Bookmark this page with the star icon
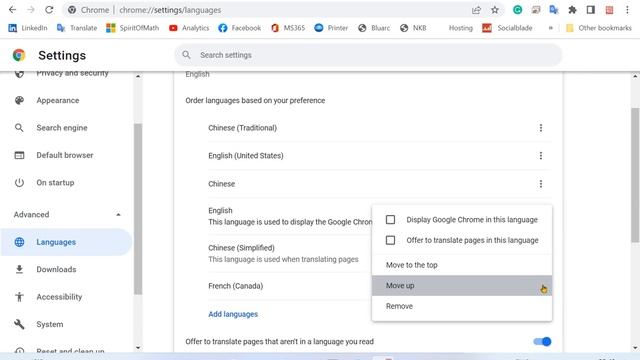 [x=495, y=10]
